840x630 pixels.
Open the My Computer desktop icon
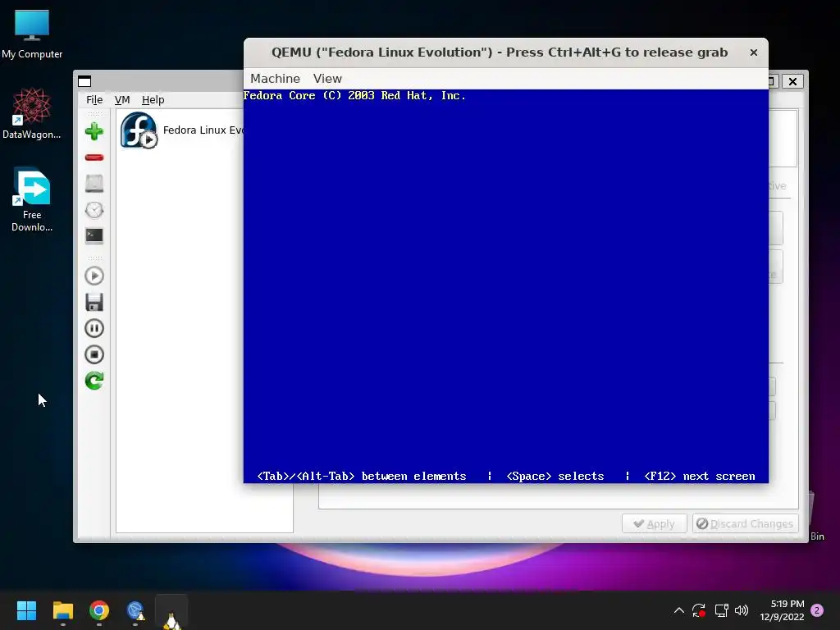(x=32, y=34)
